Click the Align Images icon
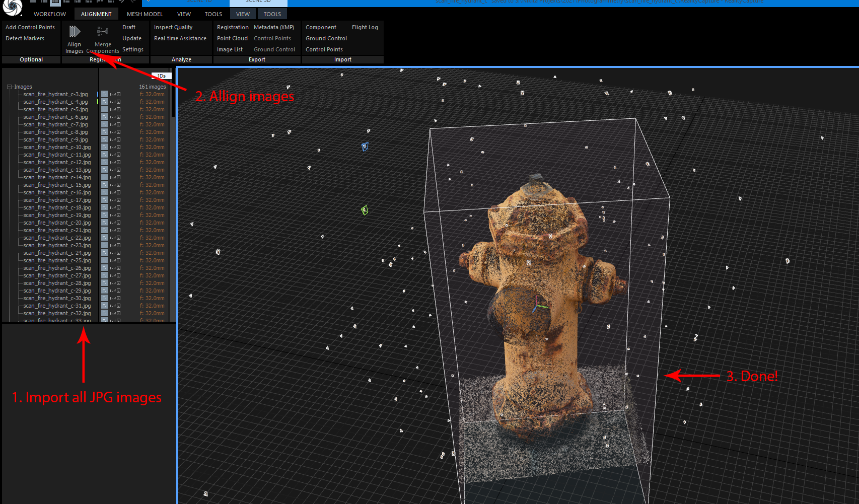Screen dimensions: 859x504 75,32
